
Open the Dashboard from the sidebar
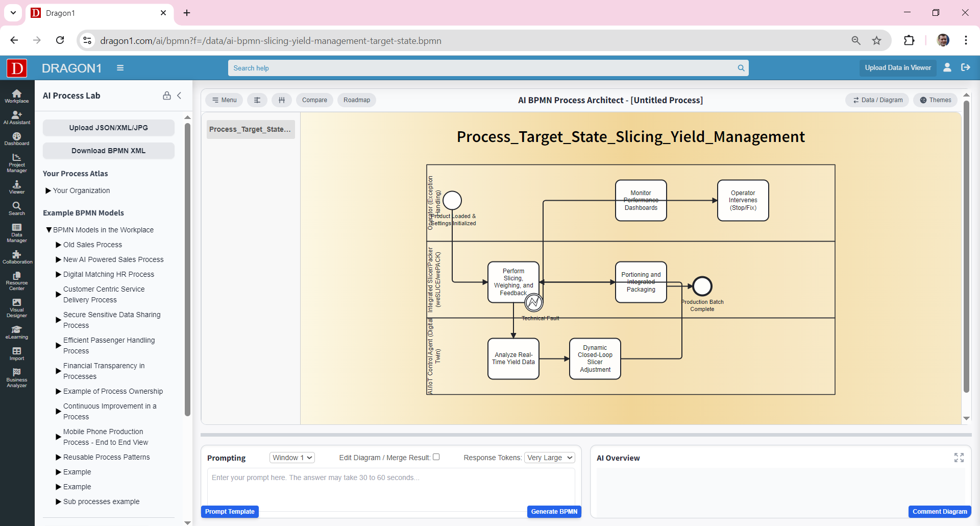[17, 138]
